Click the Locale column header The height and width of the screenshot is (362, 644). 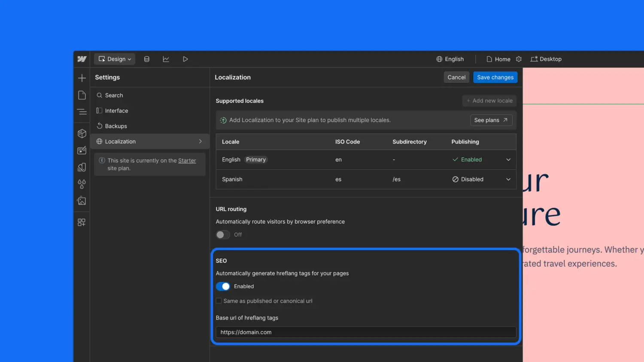231,142
